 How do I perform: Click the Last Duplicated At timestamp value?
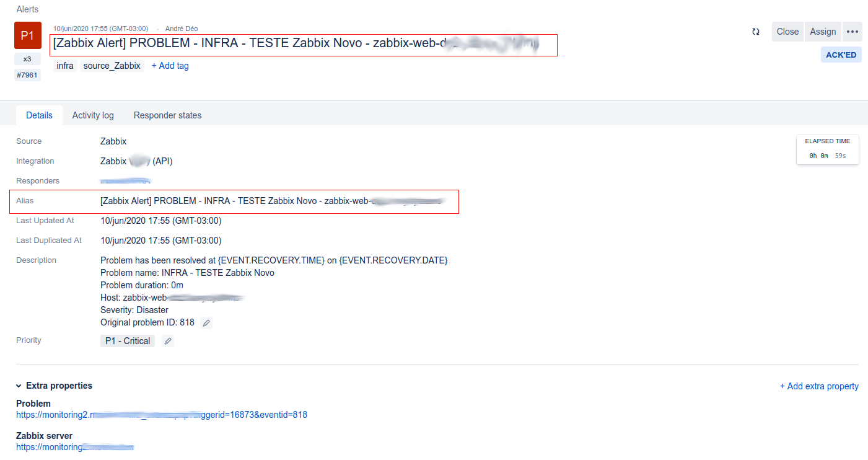161,241
